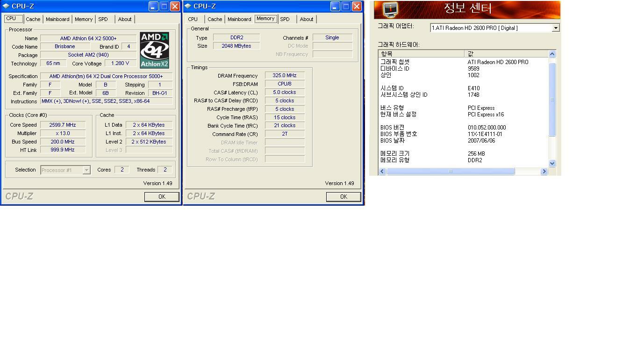Click the Level 2 cache value 2 x 512 KBytes
Image resolution: width=644 pixels, height=337 pixels.
(x=149, y=142)
